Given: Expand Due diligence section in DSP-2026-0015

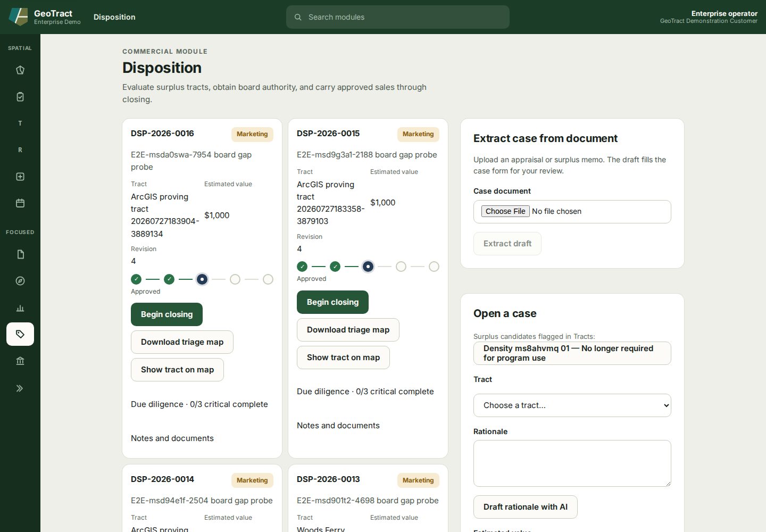Looking at the screenshot, I should point(365,392).
